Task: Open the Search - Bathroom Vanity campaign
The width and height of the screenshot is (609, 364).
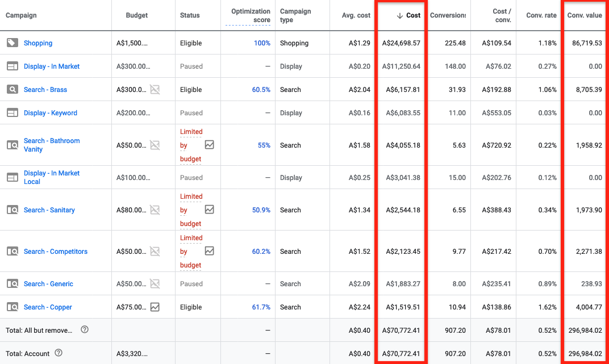Action: pos(51,145)
